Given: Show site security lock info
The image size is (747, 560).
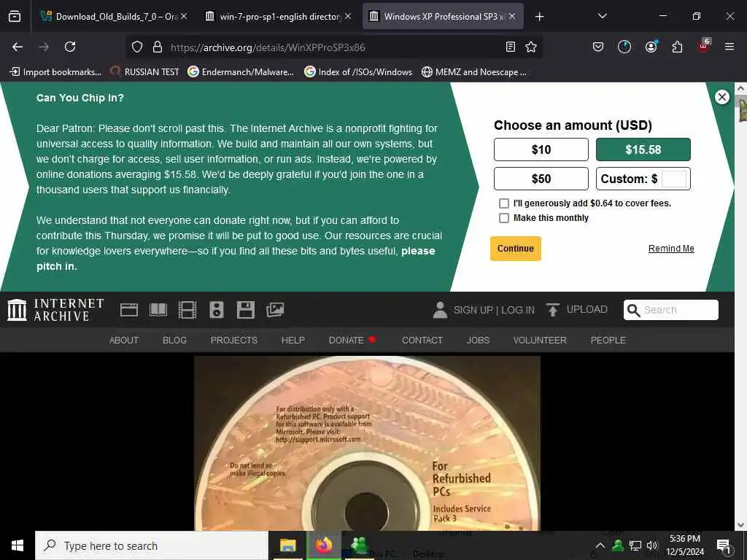Looking at the screenshot, I should pyautogui.click(x=158, y=47).
